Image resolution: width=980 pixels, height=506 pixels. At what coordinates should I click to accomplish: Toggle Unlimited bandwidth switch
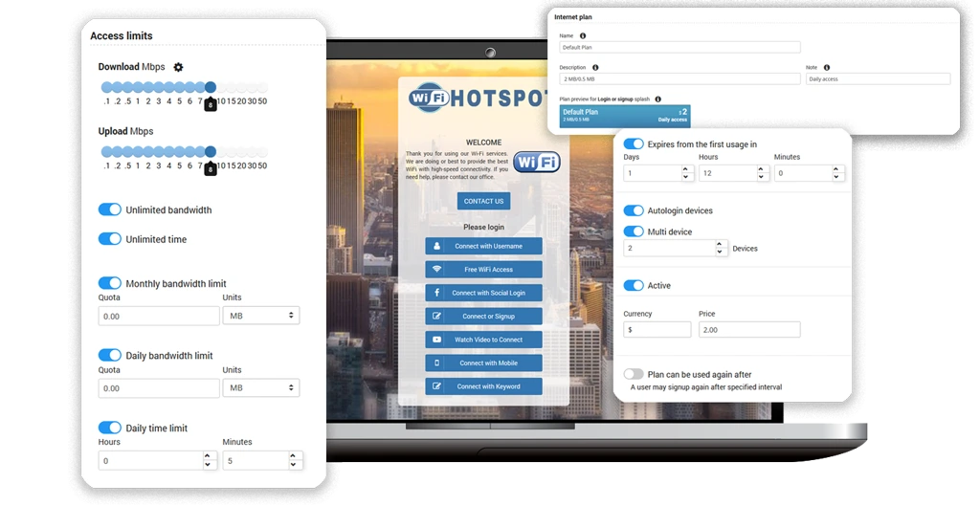[x=110, y=209]
